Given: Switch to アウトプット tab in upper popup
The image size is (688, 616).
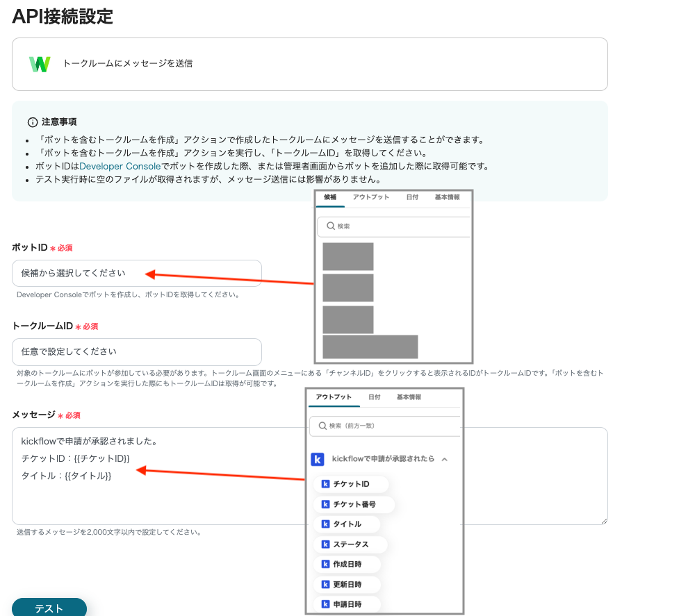Looking at the screenshot, I should pyautogui.click(x=371, y=197).
